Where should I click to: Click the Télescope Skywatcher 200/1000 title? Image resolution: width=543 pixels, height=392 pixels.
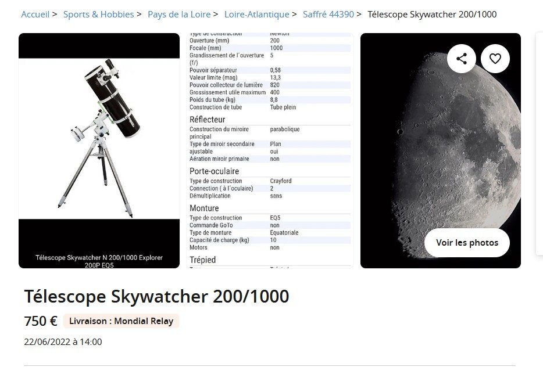[x=156, y=296]
